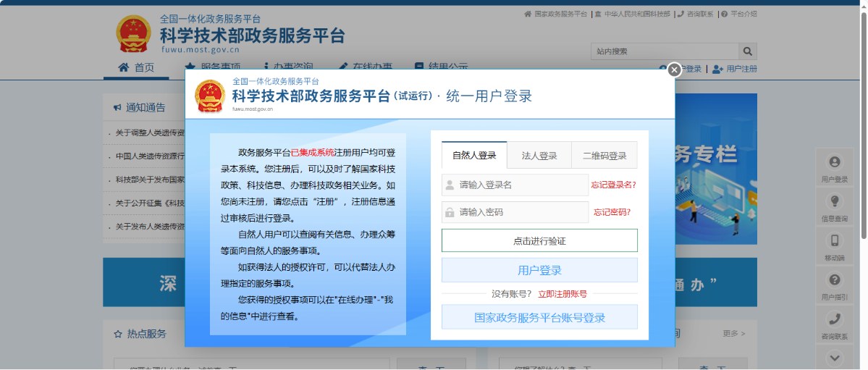Open the 更多 > link
The height and width of the screenshot is (370, 868).
[x=734, y=334]
